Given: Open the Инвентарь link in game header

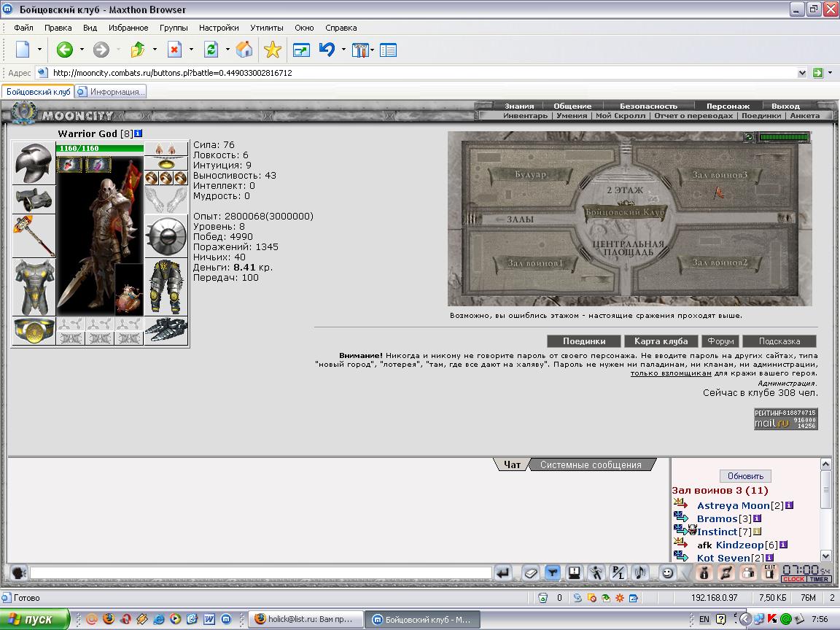Looking at the screenshot, I should (525, 115).
